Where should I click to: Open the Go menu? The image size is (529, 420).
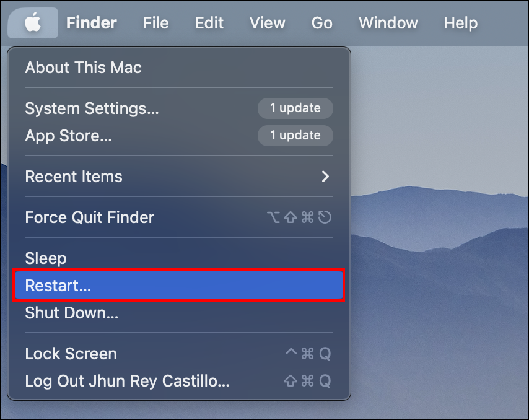click(x=322, y=23)
